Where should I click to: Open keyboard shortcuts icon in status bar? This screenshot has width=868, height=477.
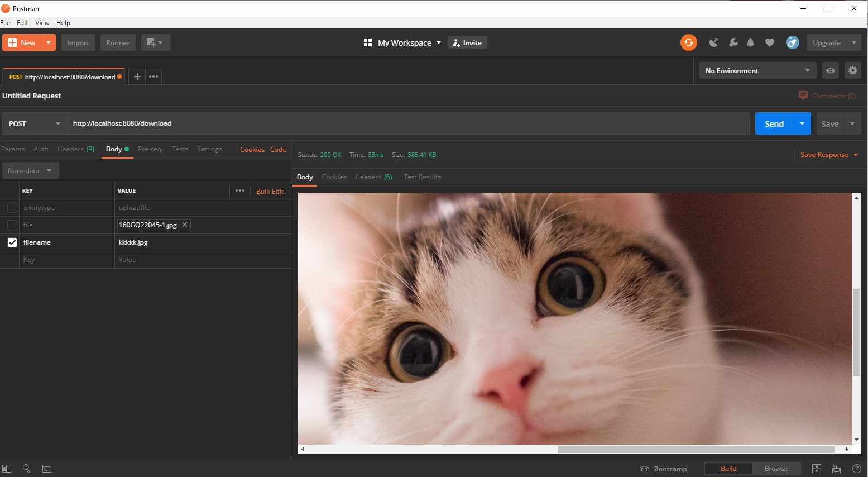coord(836,469)
